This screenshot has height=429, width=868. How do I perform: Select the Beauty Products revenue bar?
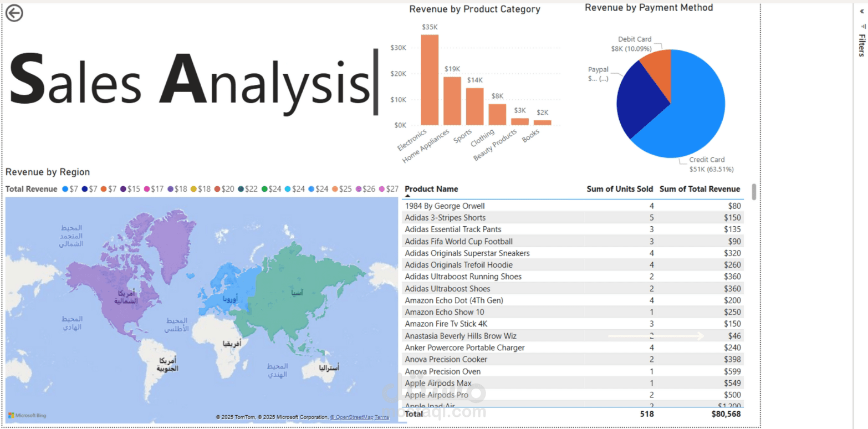point(520,121)
